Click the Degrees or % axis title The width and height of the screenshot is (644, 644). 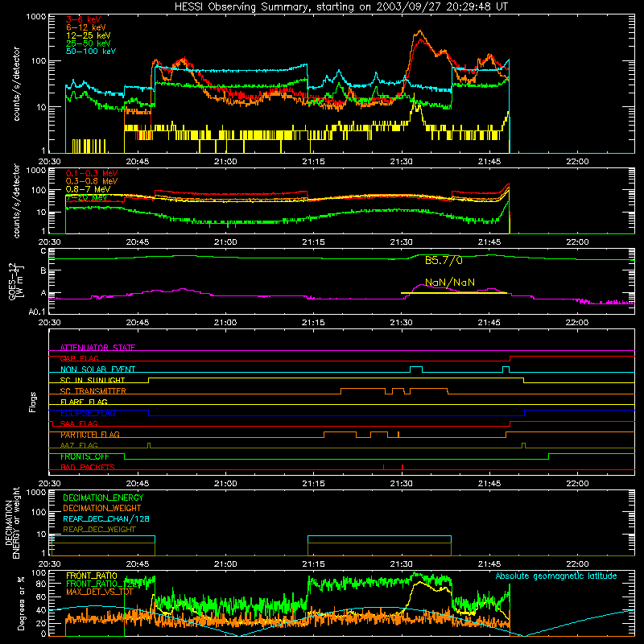pyautogui.click(x=21, y=604)
